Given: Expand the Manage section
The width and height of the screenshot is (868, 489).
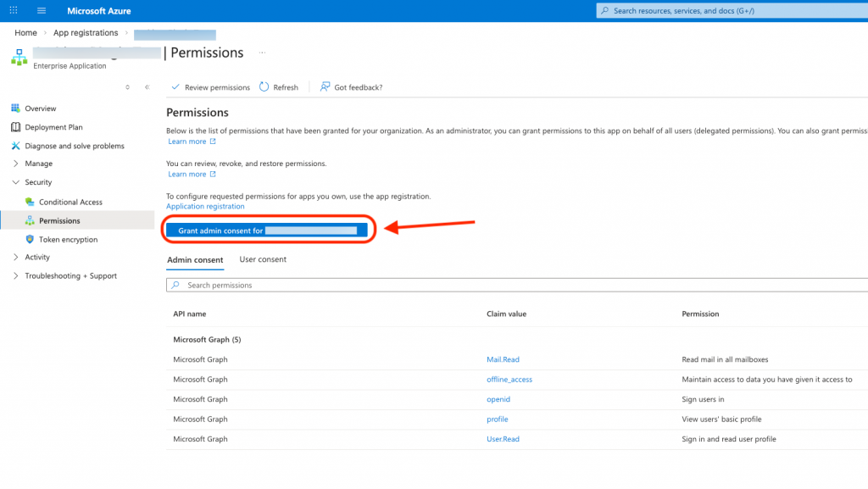Looking at the screenshot, I should pos(15,164).
